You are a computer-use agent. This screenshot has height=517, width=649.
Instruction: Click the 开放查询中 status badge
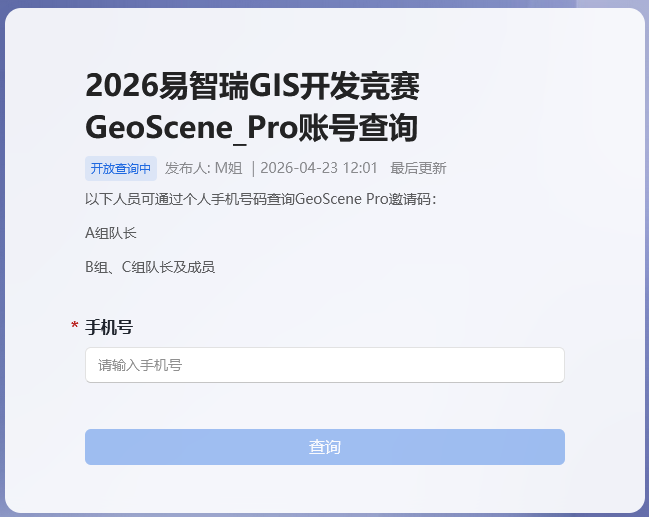pyautogui.click(x=121, y=168)
